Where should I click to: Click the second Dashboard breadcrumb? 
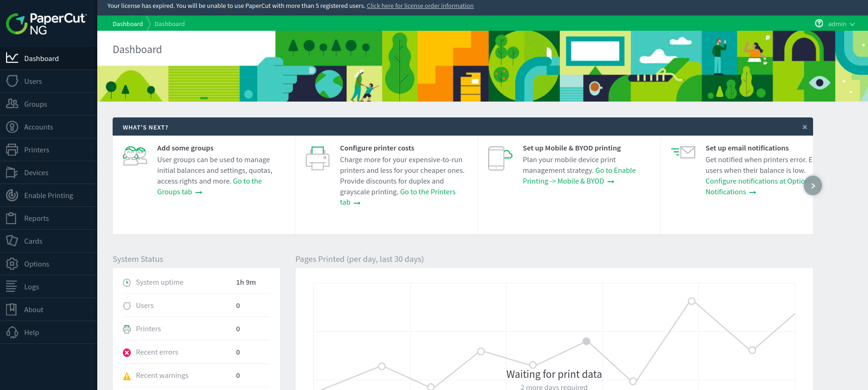(169, 24)
